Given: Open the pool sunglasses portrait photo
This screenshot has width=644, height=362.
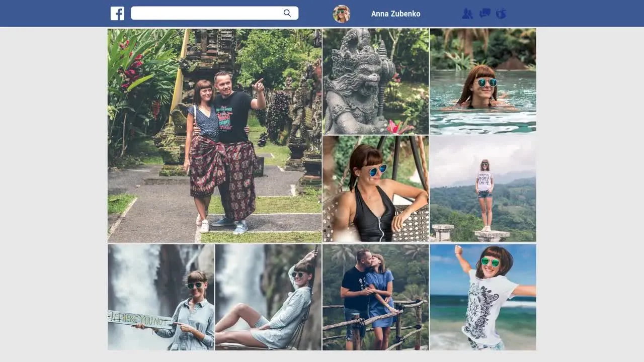Looking at the screenshot, I should (482, 80).
